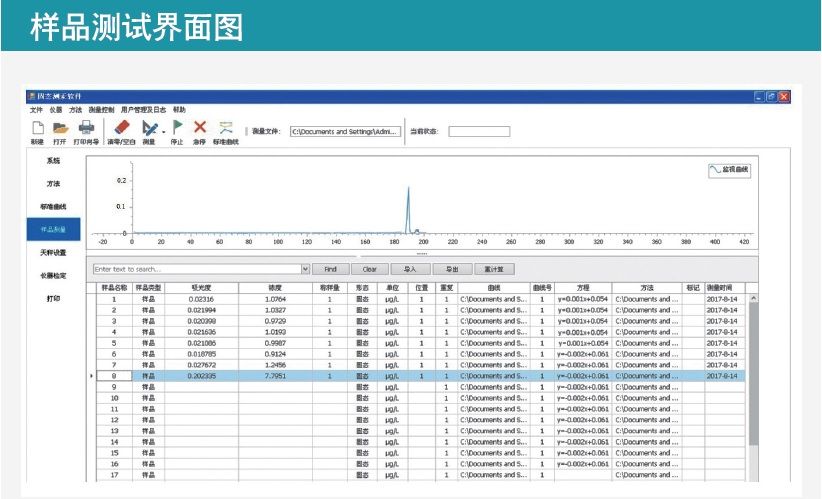This screenshot has height=499, width=822.
Task: Switch to the 方法 sidebar tab
Action: click(x=53, y=184)
